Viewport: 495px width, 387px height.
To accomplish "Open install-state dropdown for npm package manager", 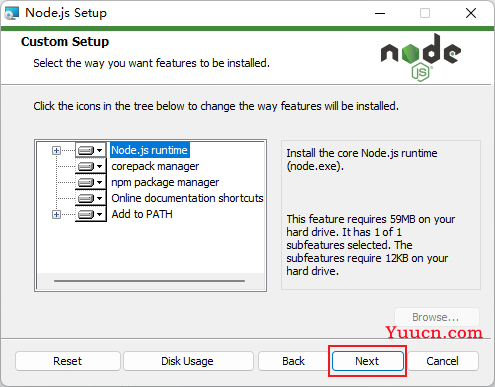I will click(91, 182).
